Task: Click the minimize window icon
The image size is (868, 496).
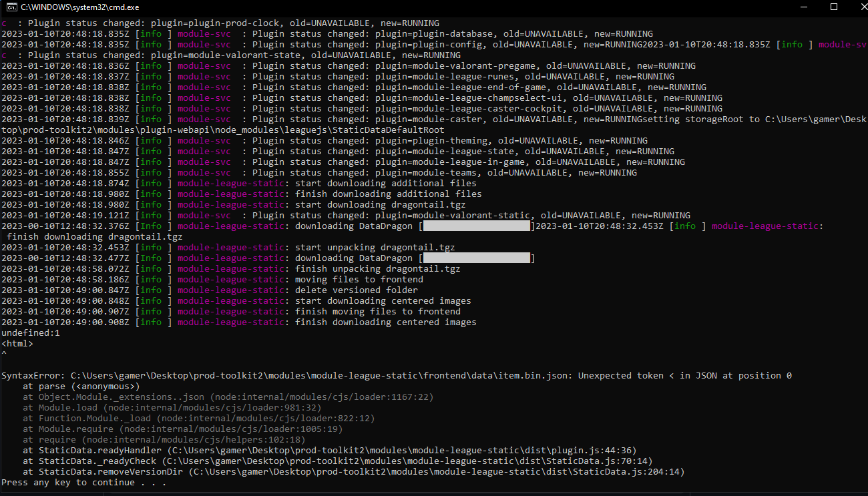Action: pos(803,7)
